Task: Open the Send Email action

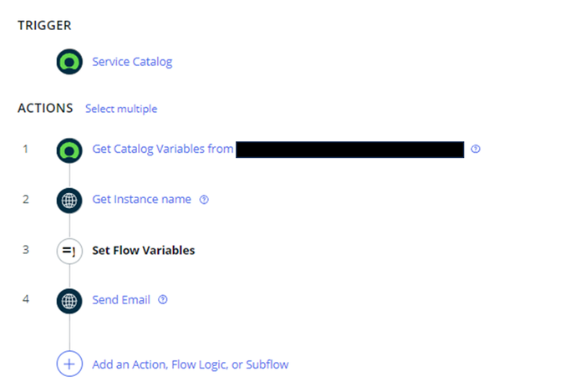Action: [121, 299]
